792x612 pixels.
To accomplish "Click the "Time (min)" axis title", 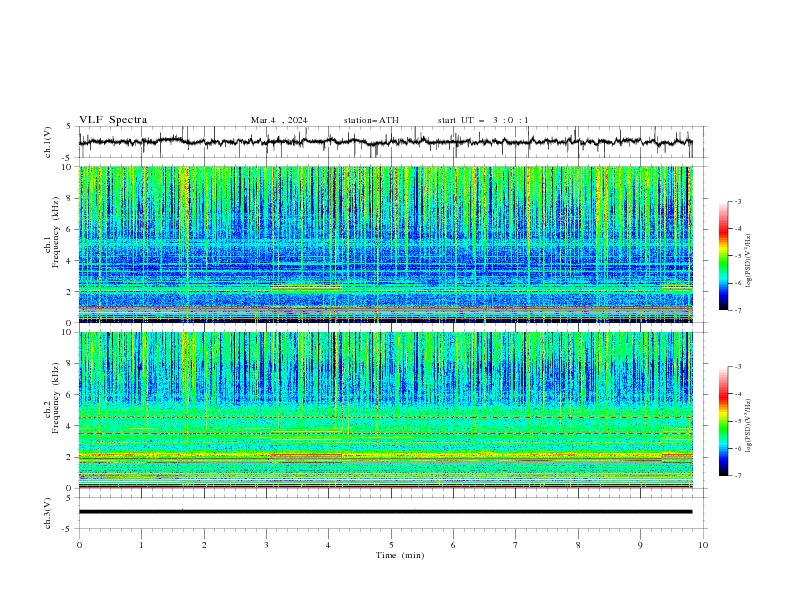I will (400, 555).
